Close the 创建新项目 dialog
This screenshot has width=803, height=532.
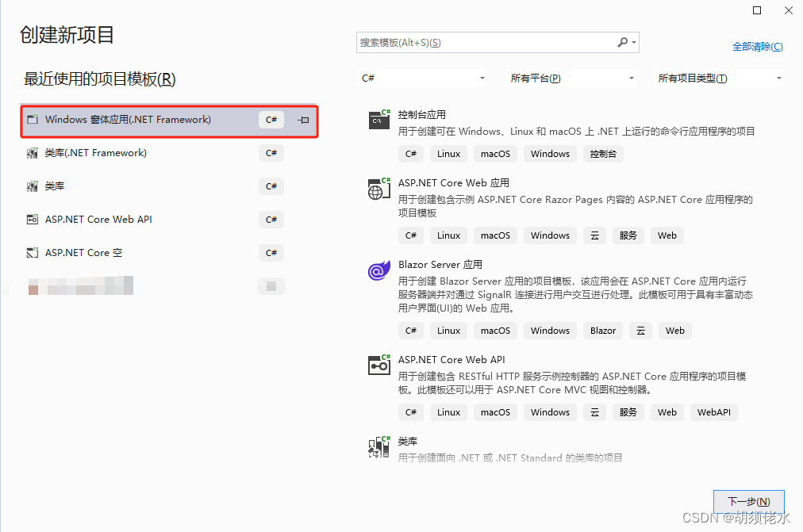tap(789, 10)
